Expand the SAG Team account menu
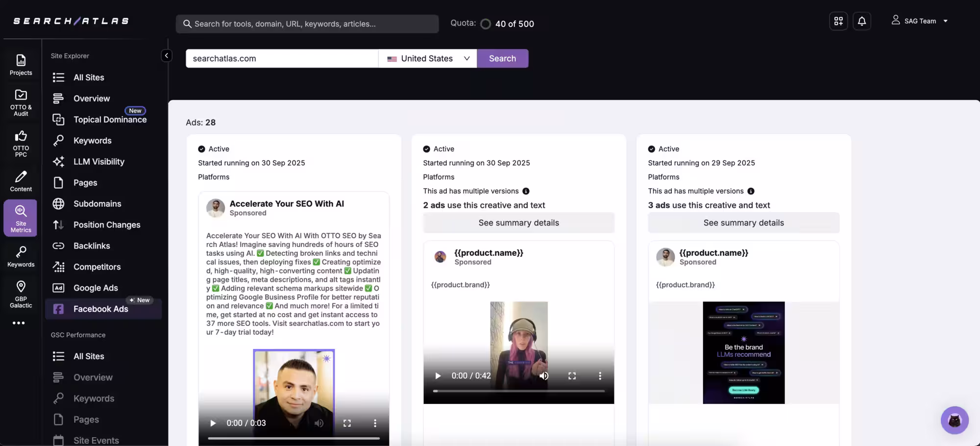The image size is (980, 446). [920, 21]
